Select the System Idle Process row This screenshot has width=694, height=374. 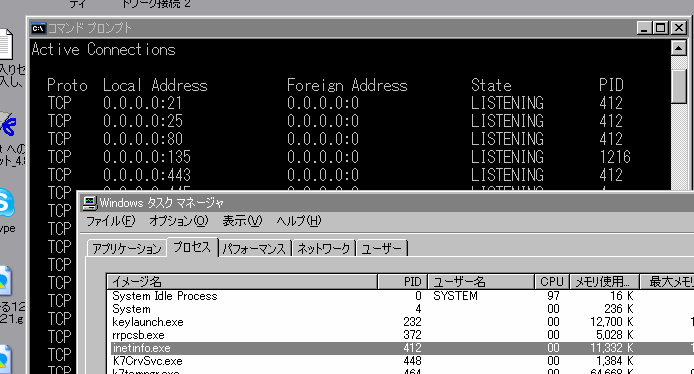click(401, 296)
